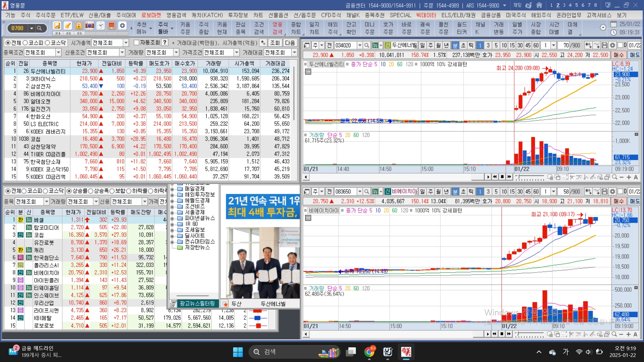The image size is (644, 362).
Task: Click the camera screenshot icon
Action: (x=90, y=26)
